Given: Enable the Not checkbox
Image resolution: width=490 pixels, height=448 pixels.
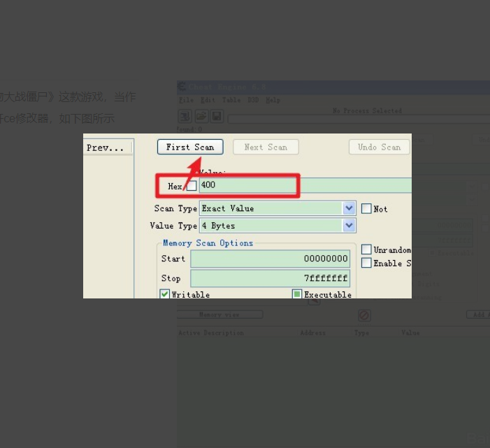Looking at the screenshot, I should [x=366, y=208].
